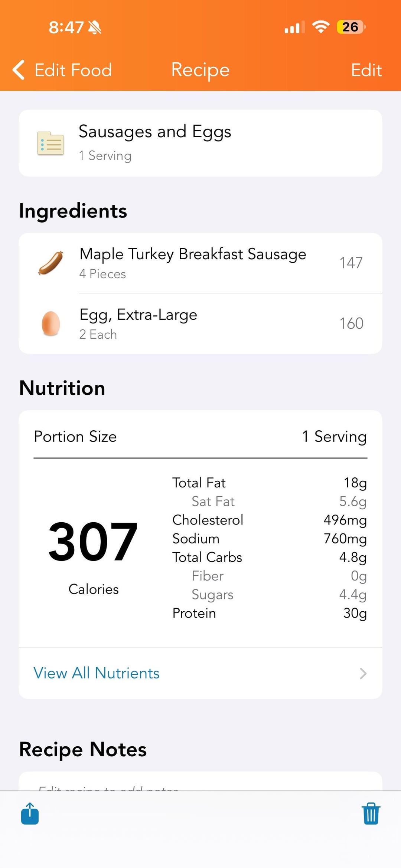Go back to Edit Food
Screen dimensions: 401x868
[73, 70]
